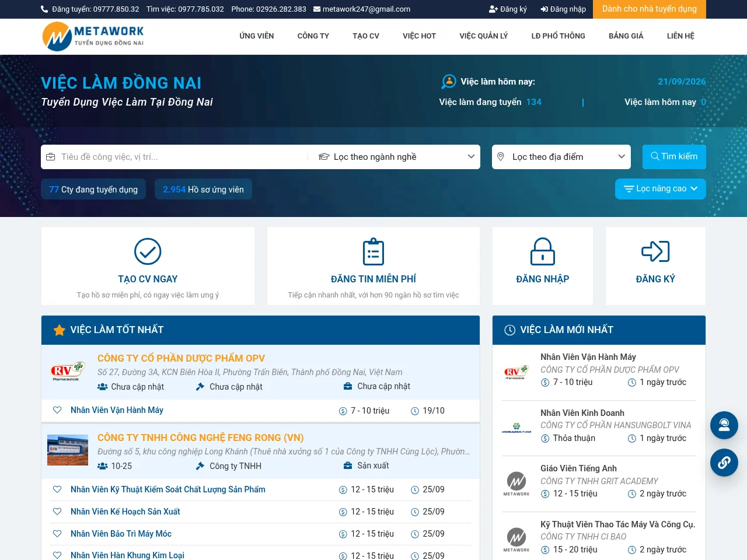Click the briefcase icon in job title field

(x=51, y=157)
